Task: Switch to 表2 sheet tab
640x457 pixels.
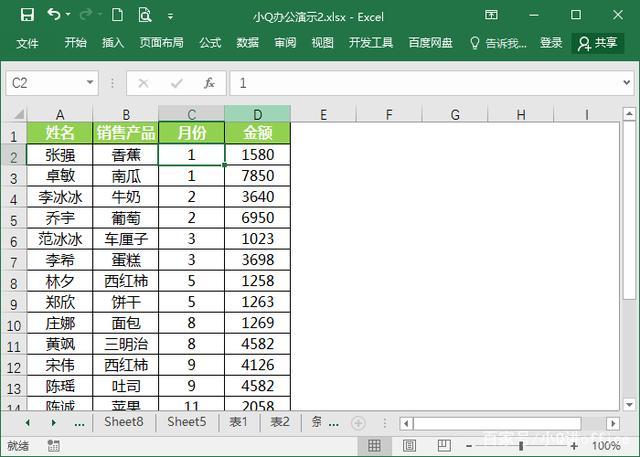Action: coord(280,422)
